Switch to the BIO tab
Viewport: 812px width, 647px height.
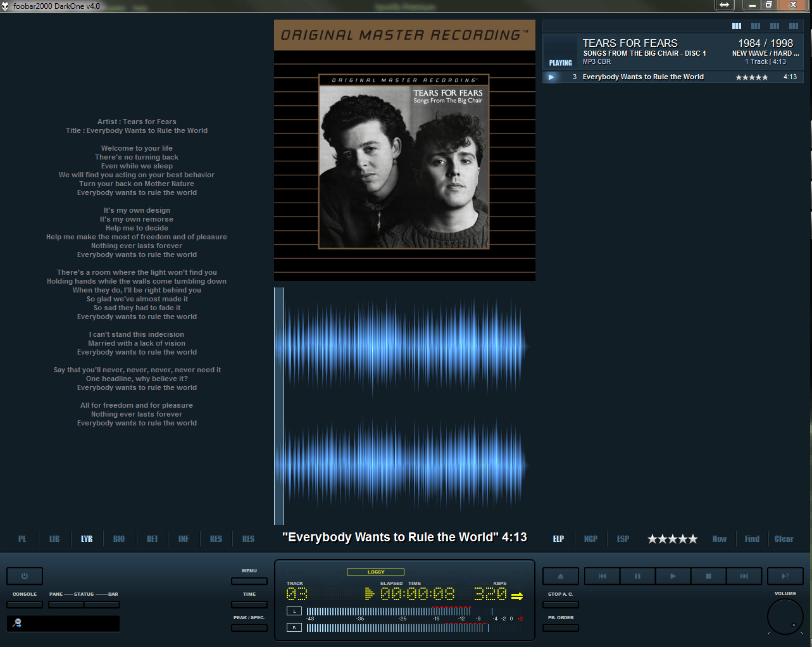119,539
